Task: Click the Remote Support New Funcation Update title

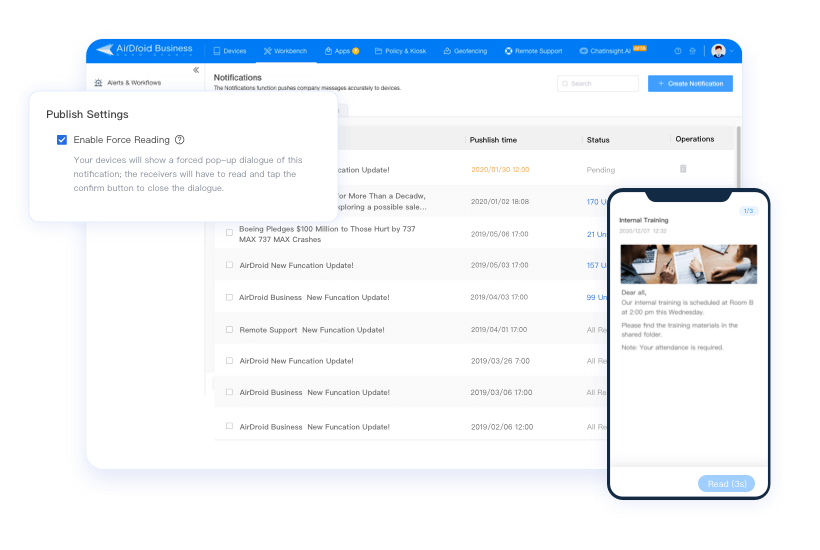Action: click(x=312, y=330)
